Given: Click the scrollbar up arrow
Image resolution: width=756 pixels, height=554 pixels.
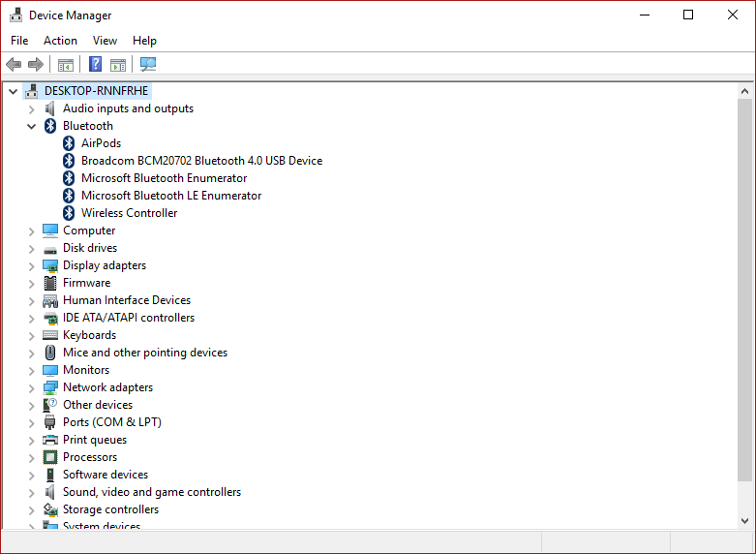Looking at the screenshot, I should [744, 91].
